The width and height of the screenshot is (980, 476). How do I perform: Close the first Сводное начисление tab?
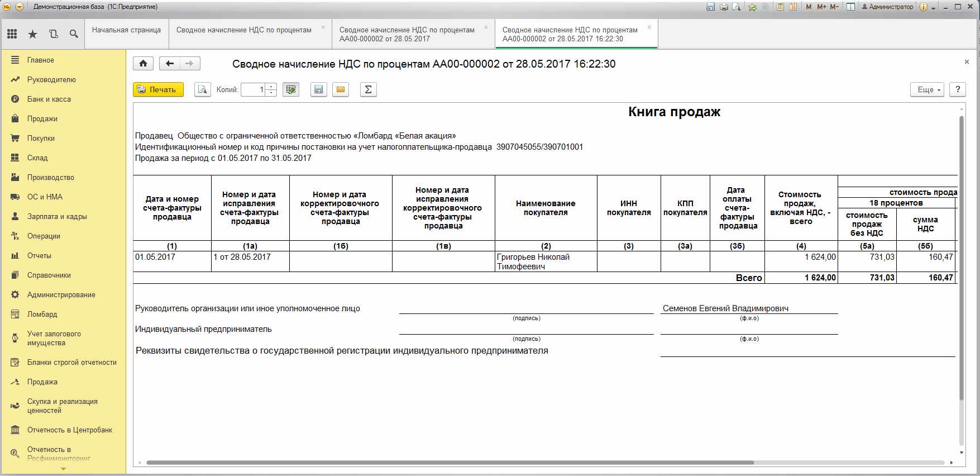click(x=323, y=27)
